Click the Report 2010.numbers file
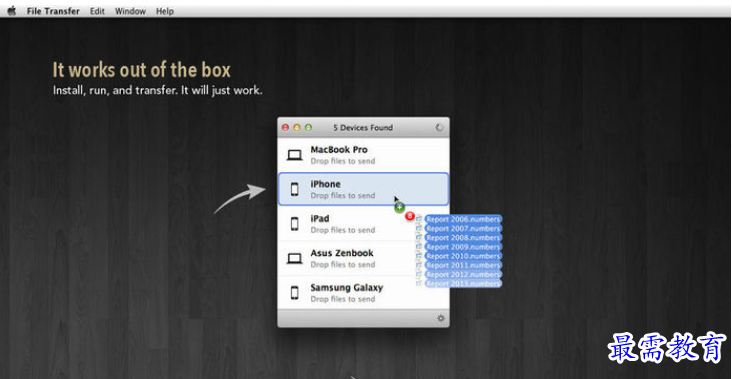This screenshot has height=379, width=732. (463, 256)
